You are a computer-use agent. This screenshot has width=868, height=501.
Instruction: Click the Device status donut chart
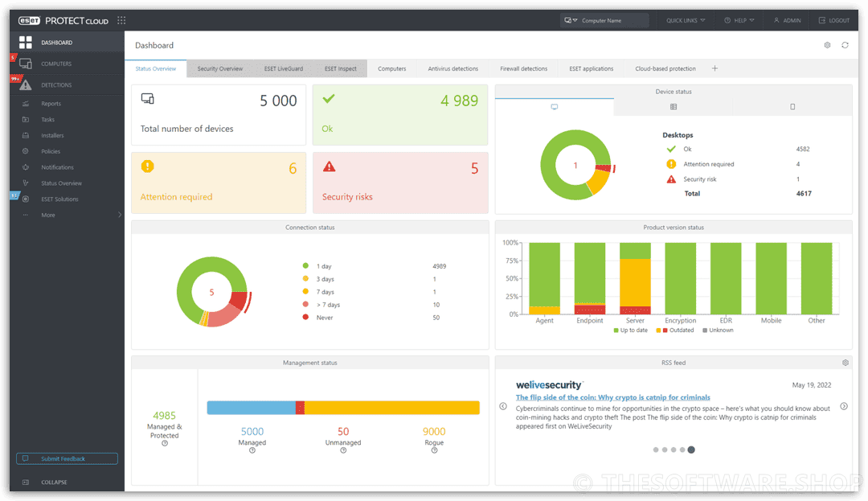pos(577,165)
